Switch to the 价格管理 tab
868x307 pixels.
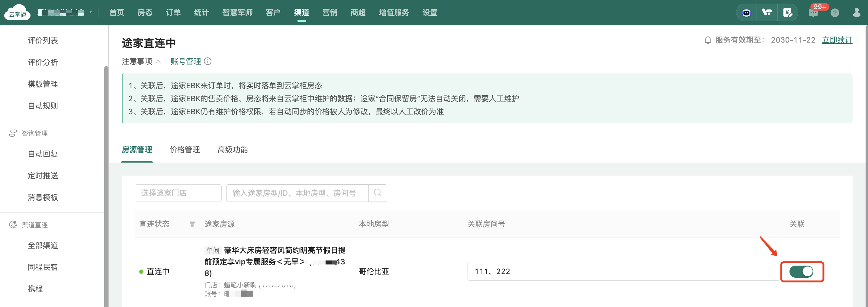(185, 150)
